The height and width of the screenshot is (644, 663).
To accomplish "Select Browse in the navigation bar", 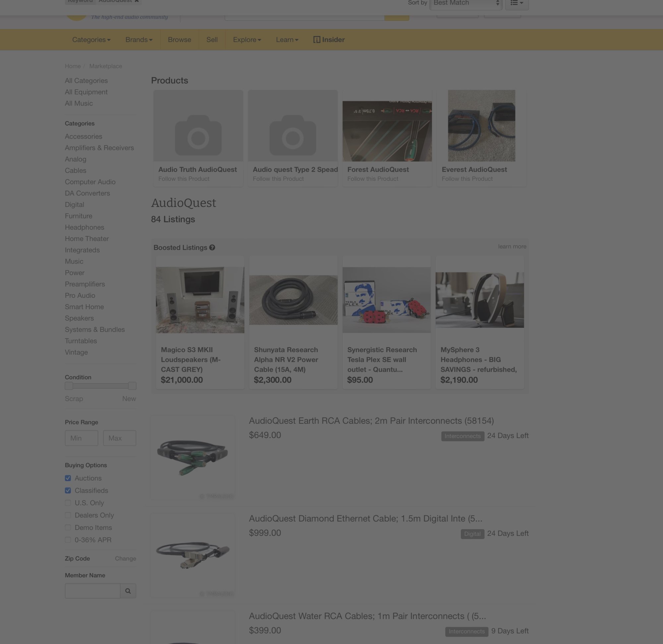I will coord(179,39).
